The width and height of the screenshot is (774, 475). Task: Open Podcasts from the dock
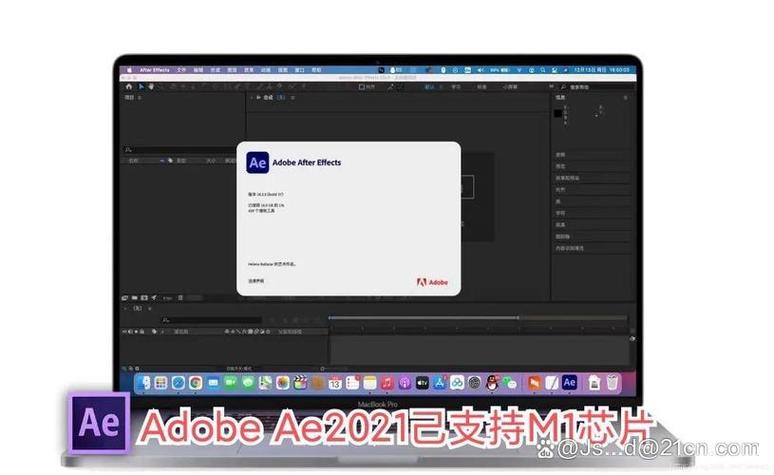(405, 383)
